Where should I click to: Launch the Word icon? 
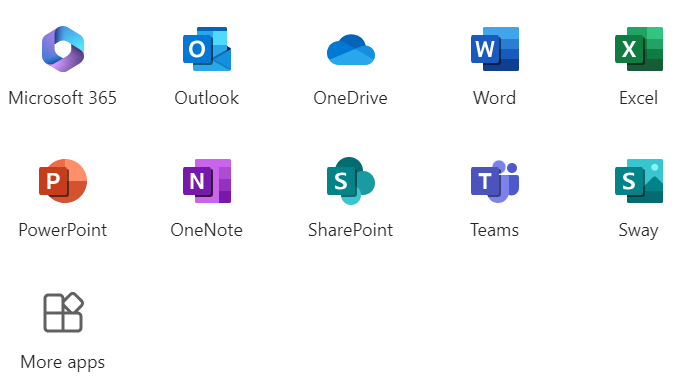pyautogui.click(x=495, y=49)
